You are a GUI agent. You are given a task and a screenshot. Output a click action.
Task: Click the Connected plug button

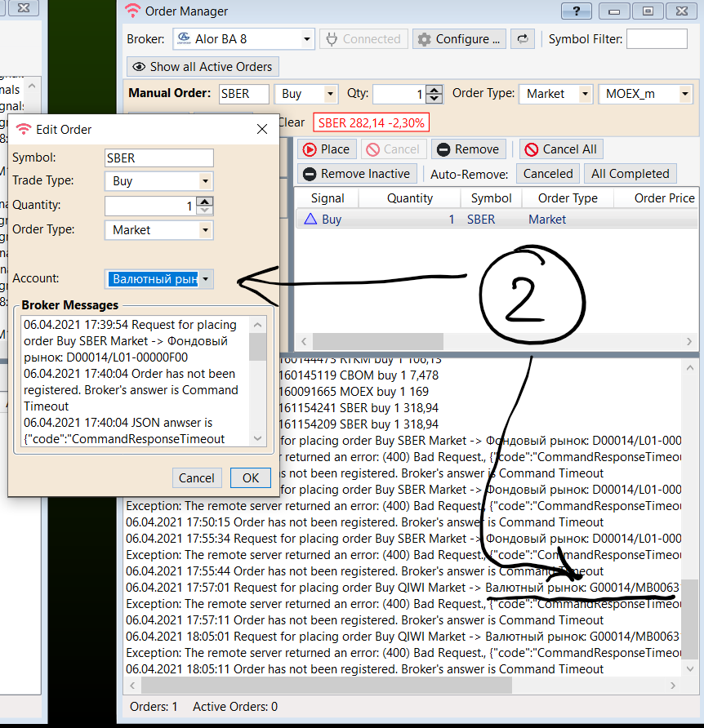[x=364, y=39]
